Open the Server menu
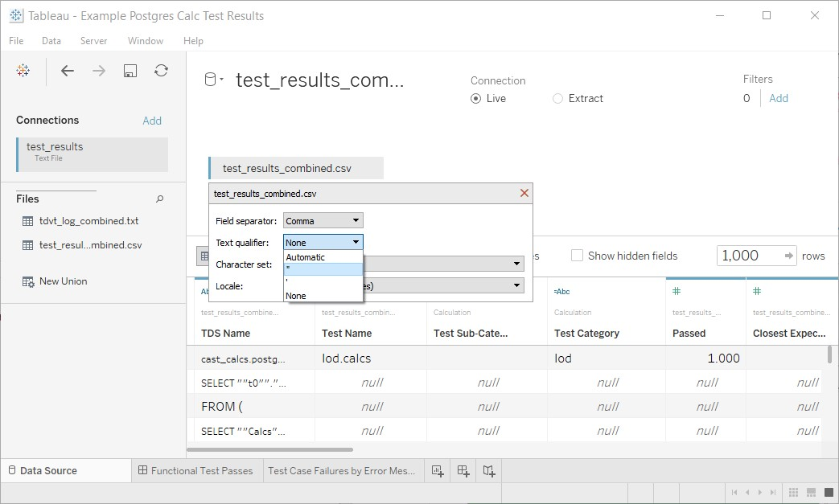 click(x=93, y=40)
